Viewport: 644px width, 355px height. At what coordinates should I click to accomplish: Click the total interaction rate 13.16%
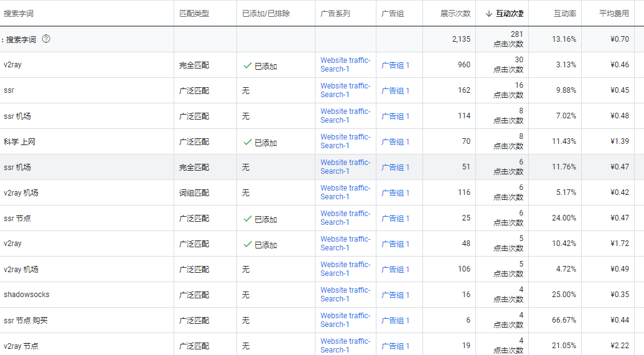(564, 39)
